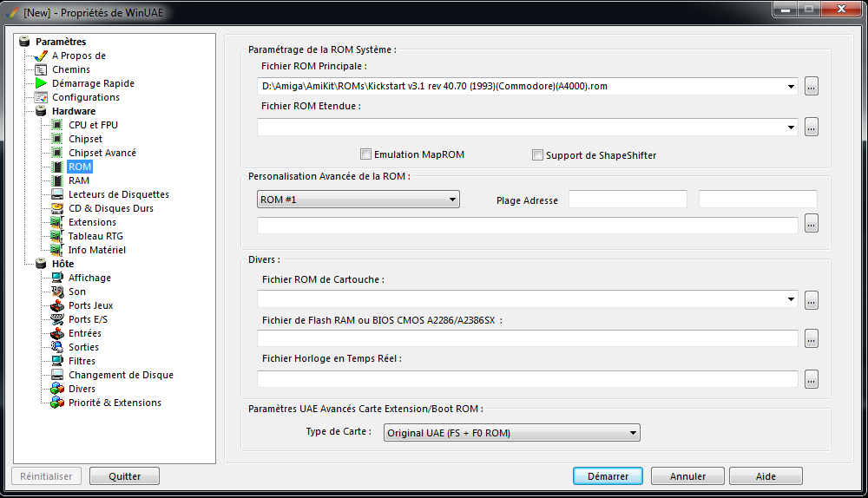Go to the RAM settings page
868x498 pixels.
pos(79,180)
